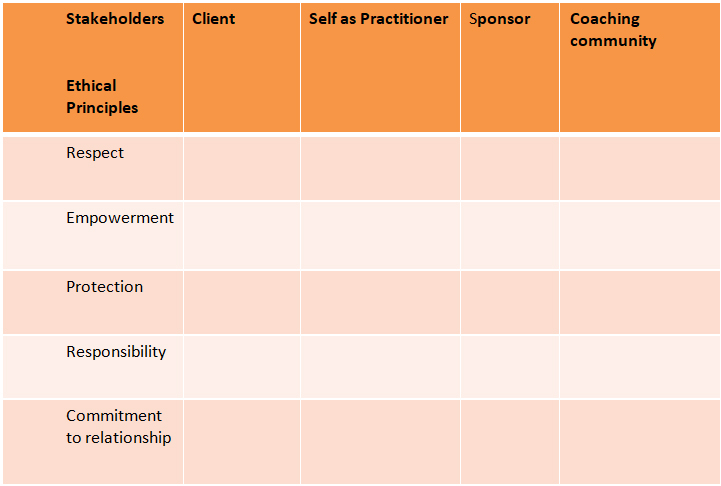
Task: Click the Protection row label
Action: tap(104, 287)
